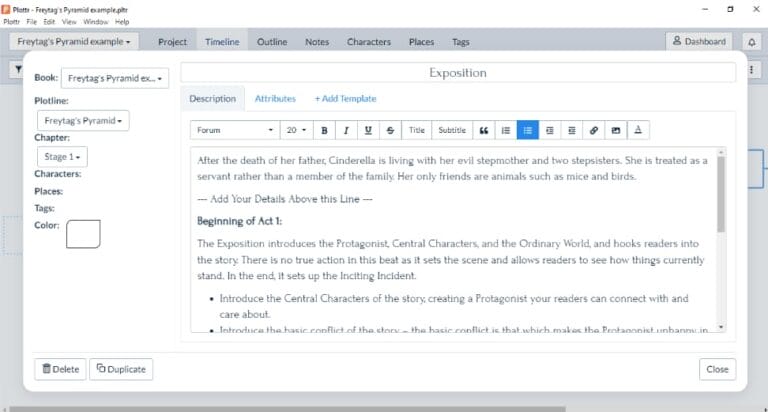Open the Characters tab in navigation
The image size is (768, 412).
coord(368,42)
